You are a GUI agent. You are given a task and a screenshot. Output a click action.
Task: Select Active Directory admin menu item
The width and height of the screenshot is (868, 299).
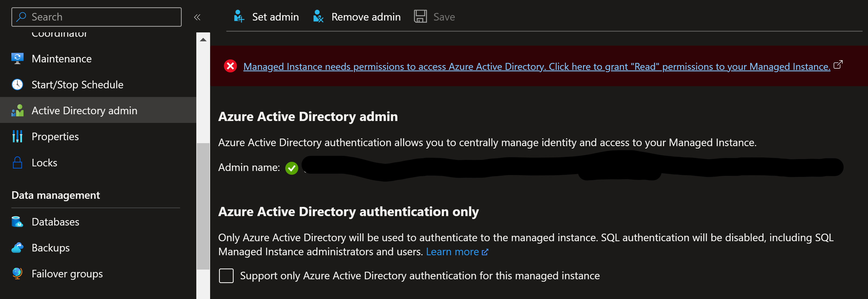coord(84,110)
